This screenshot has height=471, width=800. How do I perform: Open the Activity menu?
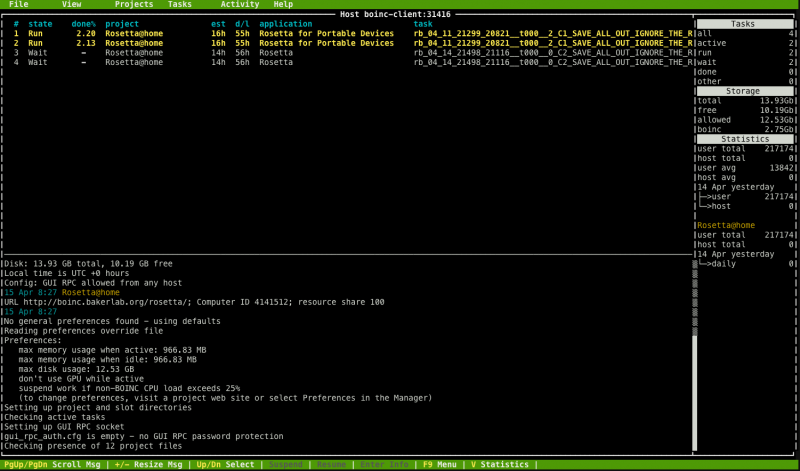240,5
